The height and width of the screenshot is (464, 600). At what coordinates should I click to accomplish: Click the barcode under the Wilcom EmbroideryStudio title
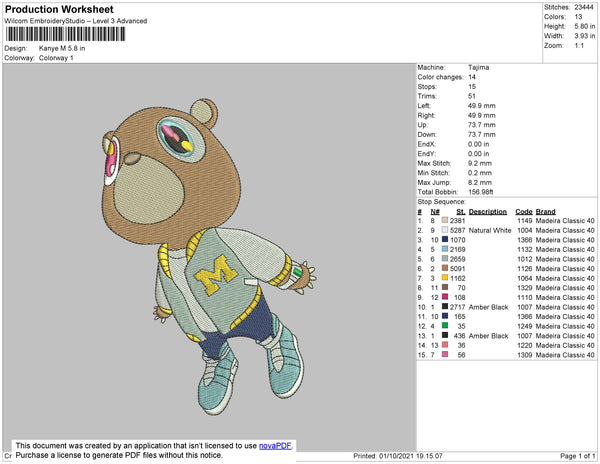click(65, 34)
